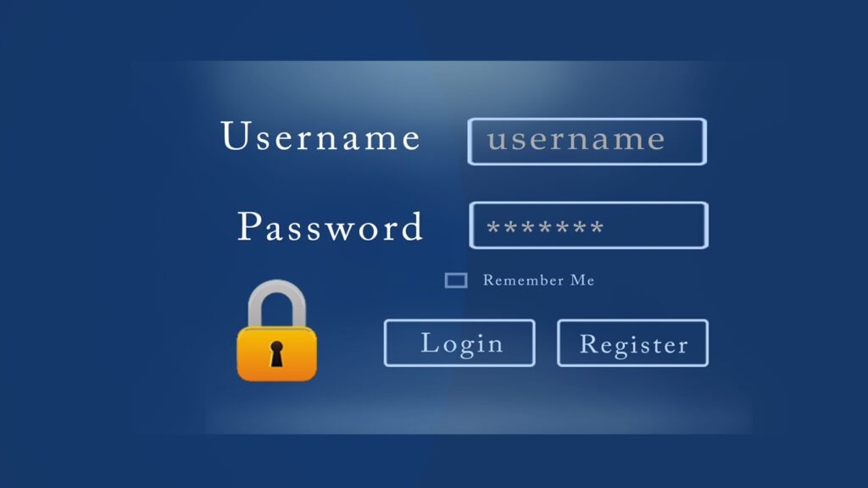Focus the password input field

(x=588, y=225)
